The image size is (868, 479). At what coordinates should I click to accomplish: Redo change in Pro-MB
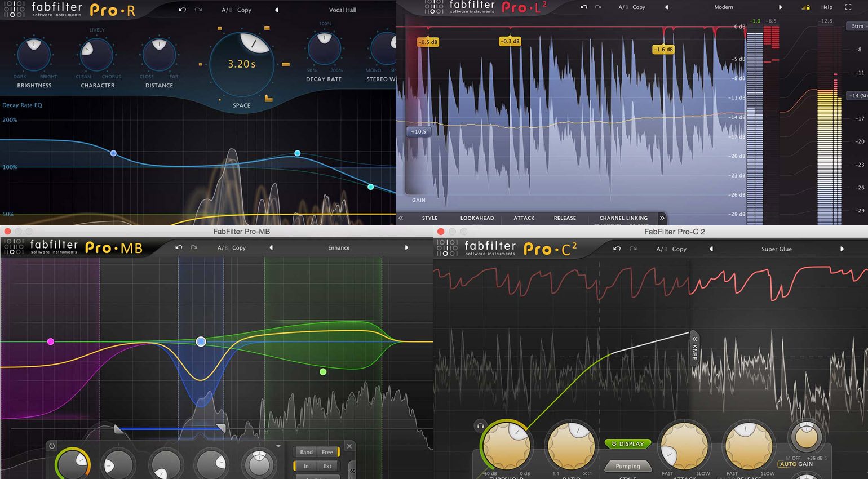194,247
